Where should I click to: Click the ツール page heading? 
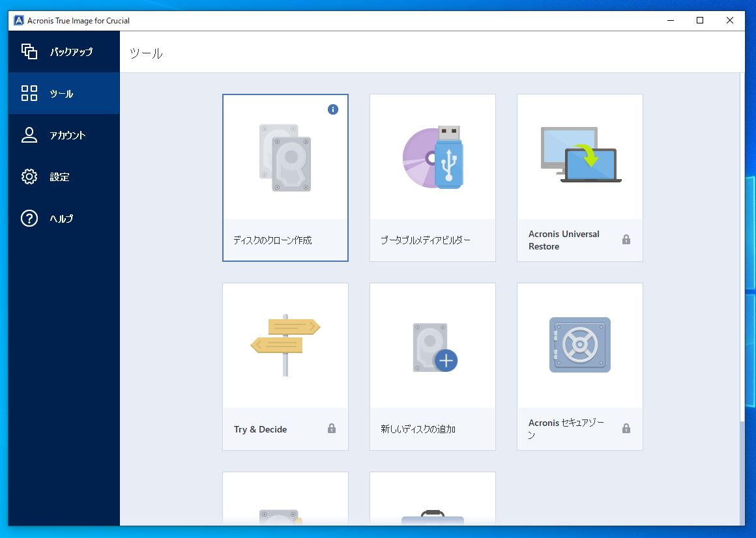pyautogui.click(x=146, y=53)
